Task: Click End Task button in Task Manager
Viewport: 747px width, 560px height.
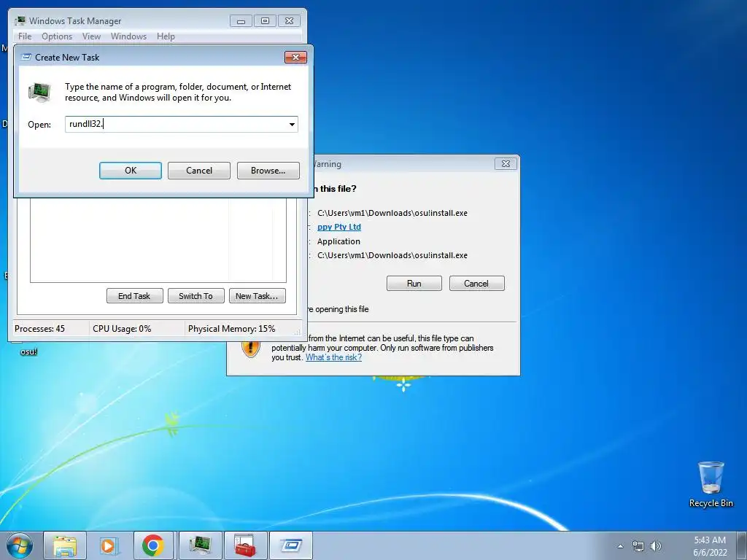Action: point(134,296)
